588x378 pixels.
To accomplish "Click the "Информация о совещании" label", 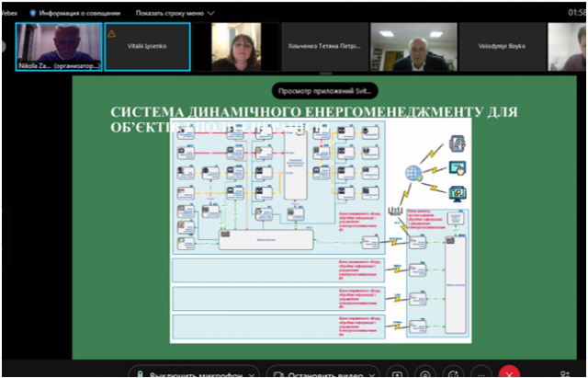I will 80,13.
